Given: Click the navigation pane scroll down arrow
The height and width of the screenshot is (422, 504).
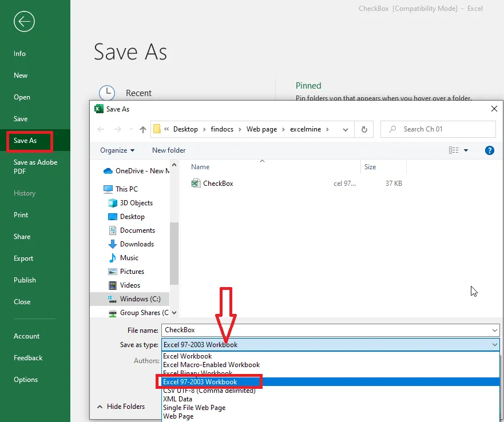Looking at the screenshot, I should point(174,312).
